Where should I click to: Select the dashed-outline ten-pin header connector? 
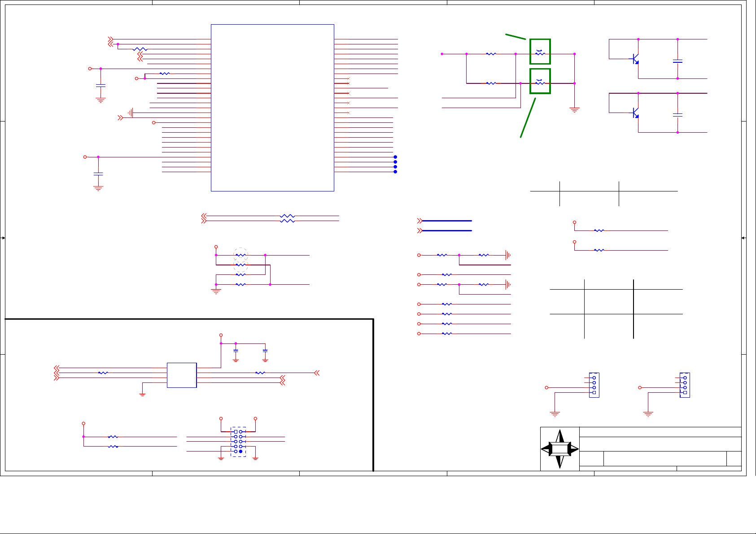(238, 442)
